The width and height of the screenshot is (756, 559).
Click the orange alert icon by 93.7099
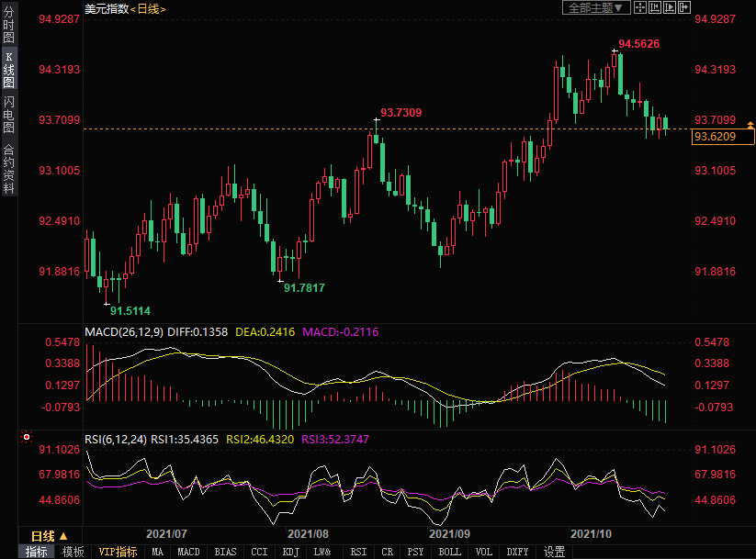(750, 121)
